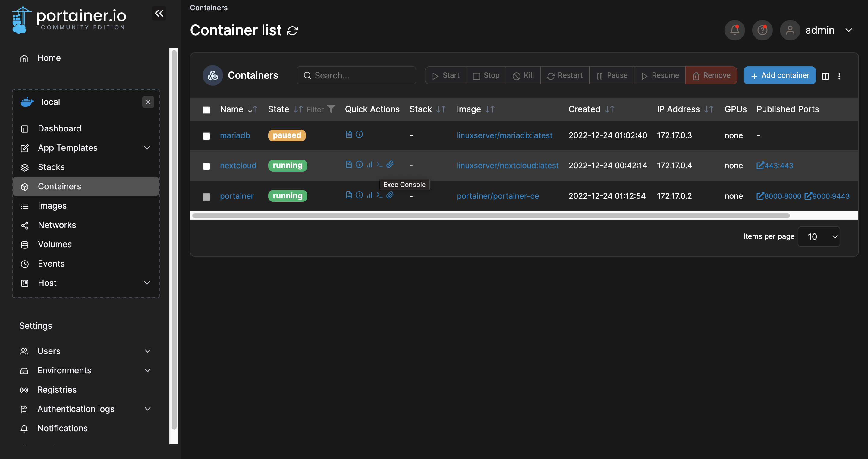Viewport: 868px width, 459px height.
Task: Click the Add container button
Action: pyautogui.click(x=779, y=75)
